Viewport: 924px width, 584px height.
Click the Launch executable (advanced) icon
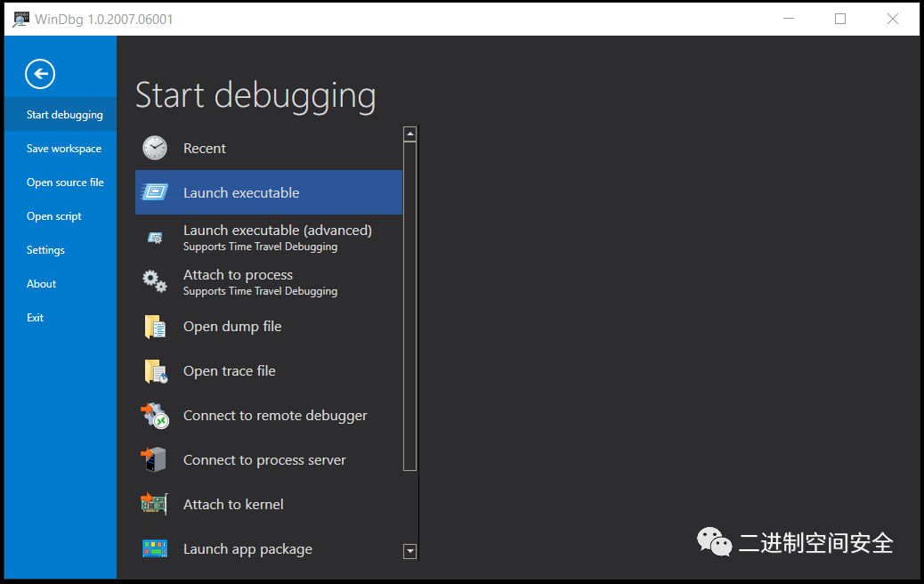coord(155,238)
